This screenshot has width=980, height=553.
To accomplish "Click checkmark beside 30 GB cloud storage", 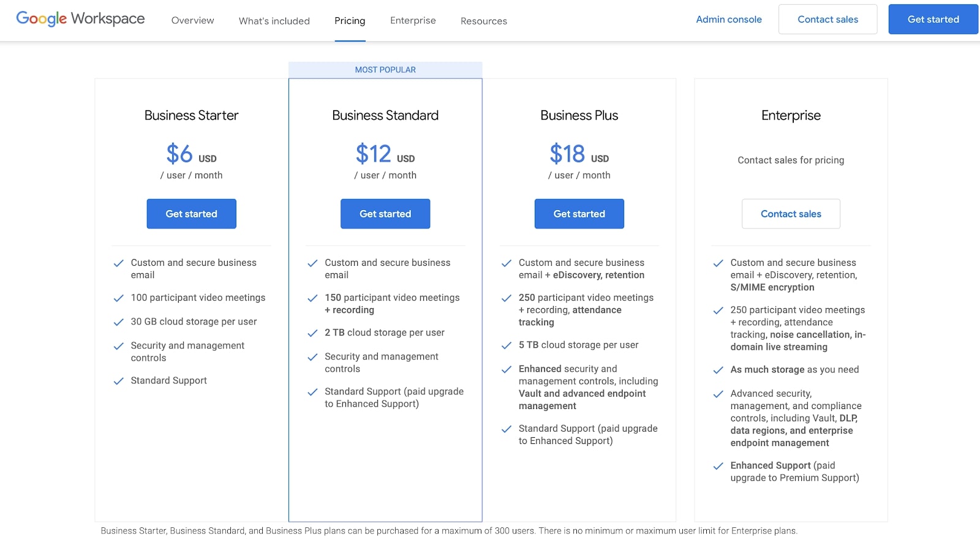I will (x=119, y=322).
